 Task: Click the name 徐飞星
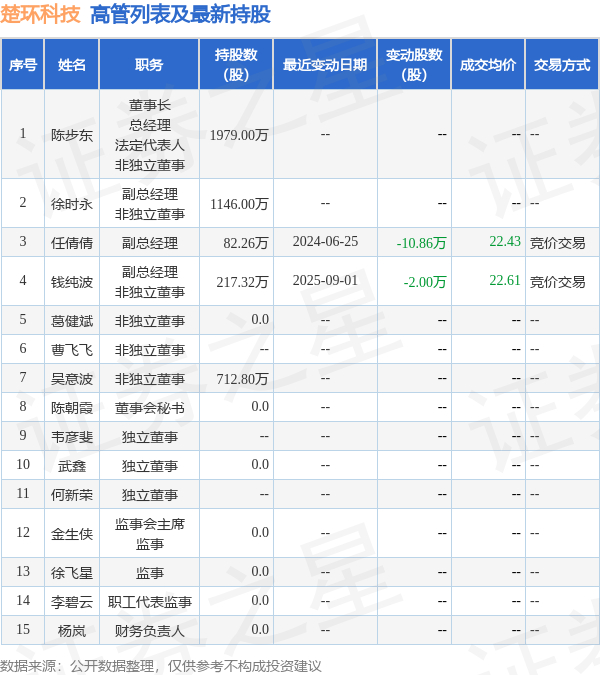[72, 573]
